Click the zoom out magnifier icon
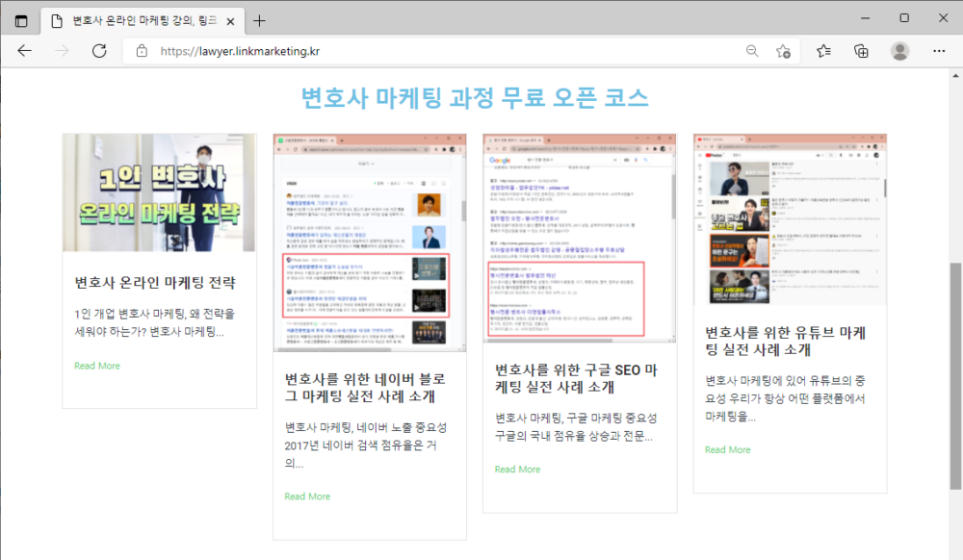This screenshot has height=560, width=963. 752,51
